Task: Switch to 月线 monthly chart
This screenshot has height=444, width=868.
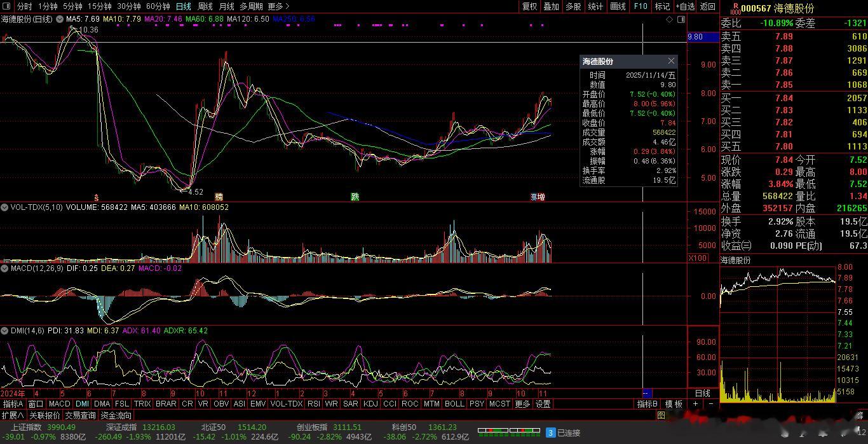Action: (x=227, y=6)
